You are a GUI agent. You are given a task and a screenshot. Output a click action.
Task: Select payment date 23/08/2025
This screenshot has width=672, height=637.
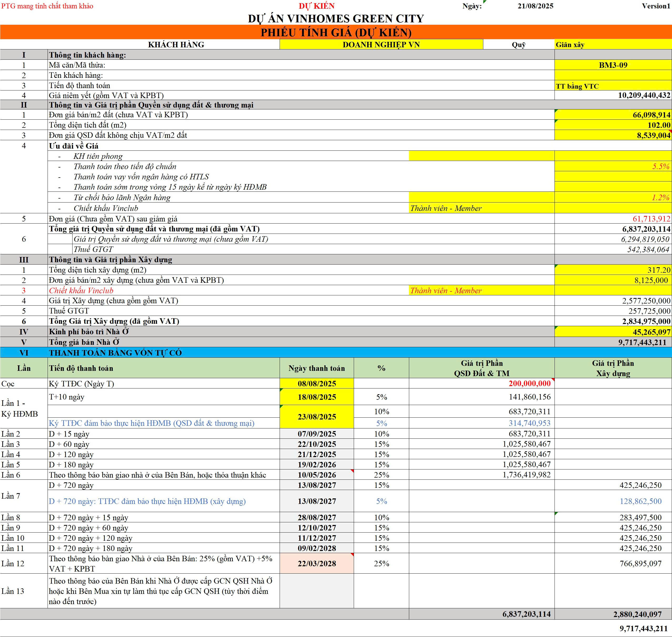point(317,417)
